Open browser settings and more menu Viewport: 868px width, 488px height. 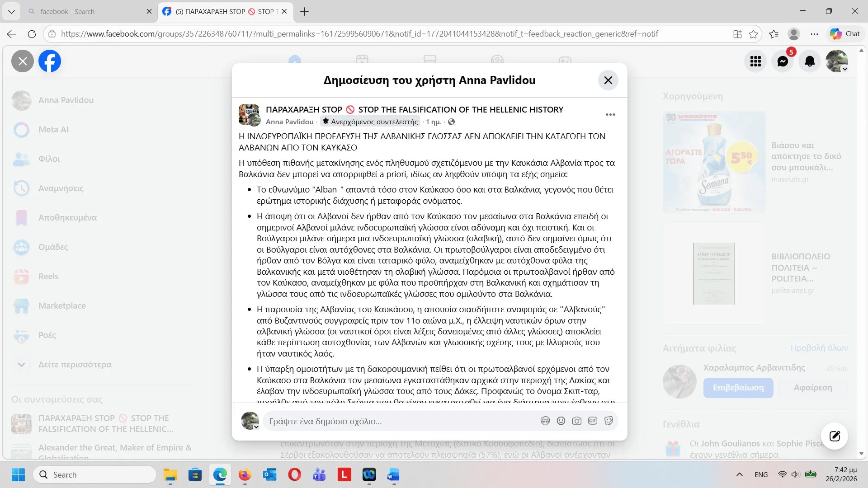tap(814, 34)
